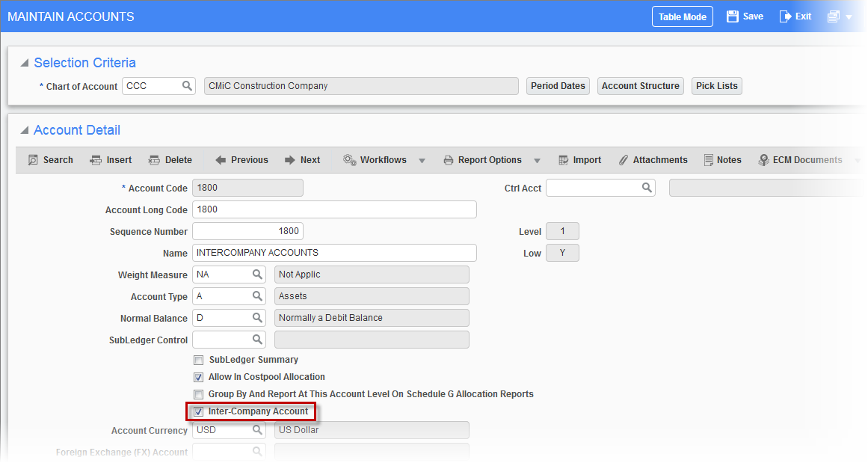Click the Account Currency USD field
The height and width of the screenshot is (463, 868).
click(x=230, y=429)
